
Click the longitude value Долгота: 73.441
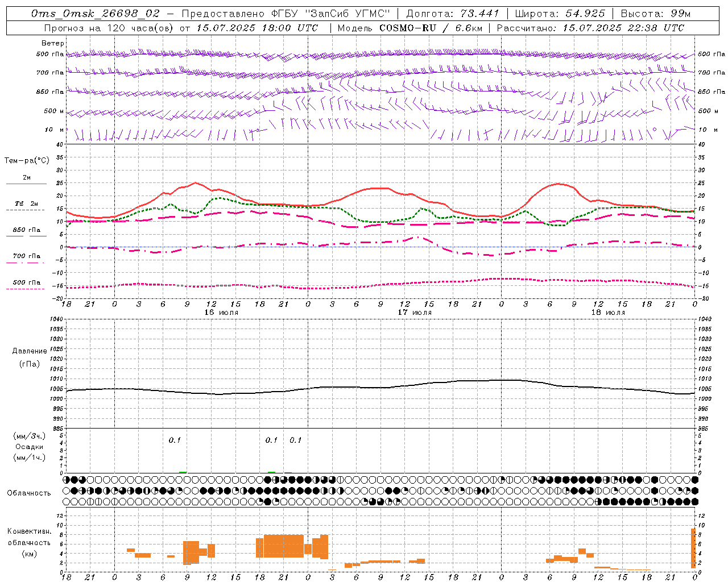453,14
